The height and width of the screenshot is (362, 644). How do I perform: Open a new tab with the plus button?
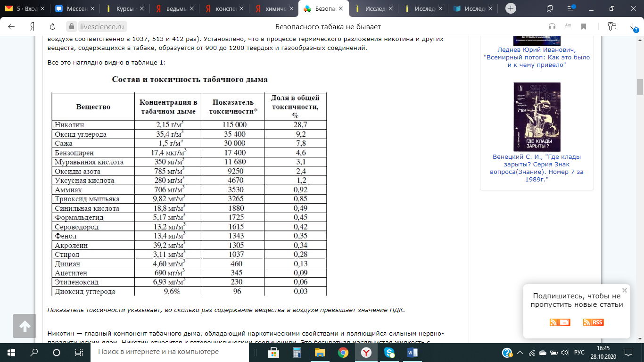[x=511, y=8]
